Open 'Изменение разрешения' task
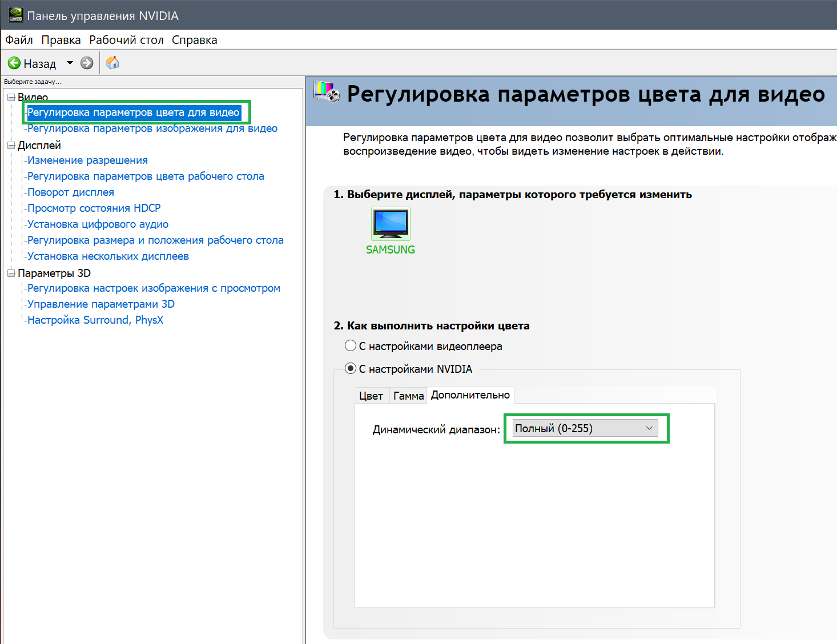Image resolution: width=837 pixels, height=644 pixels. click(87, 160)
